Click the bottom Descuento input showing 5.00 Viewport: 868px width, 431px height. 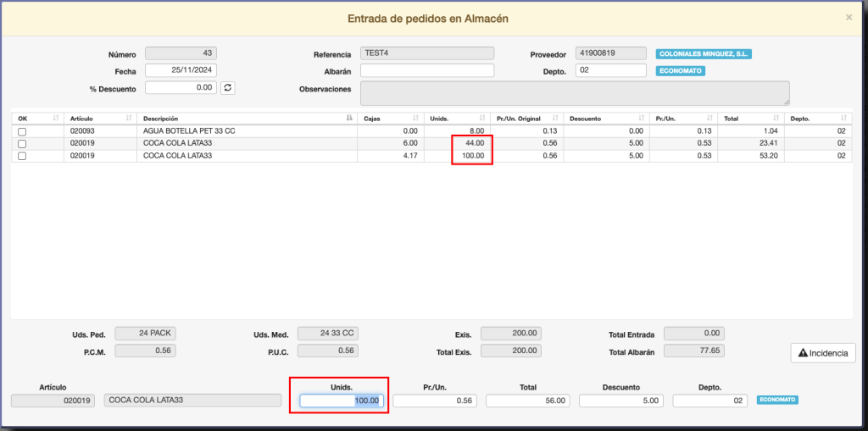pyautogui.click(x=621, y=401)
